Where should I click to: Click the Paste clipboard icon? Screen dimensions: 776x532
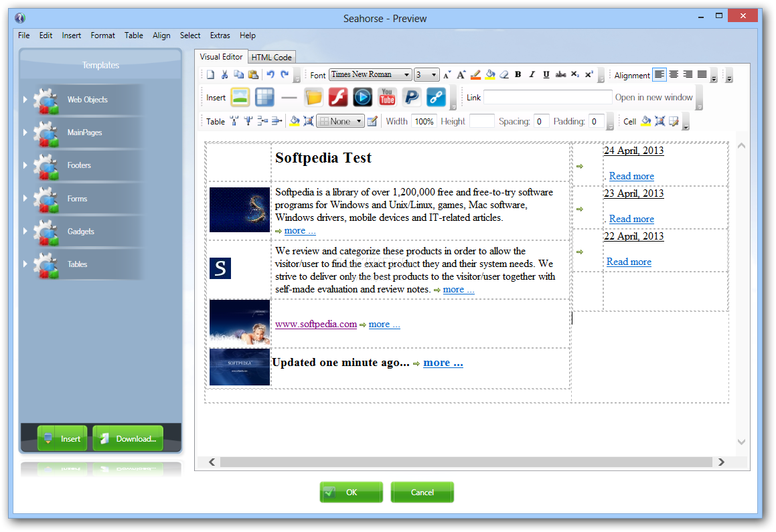click(253, 75)
